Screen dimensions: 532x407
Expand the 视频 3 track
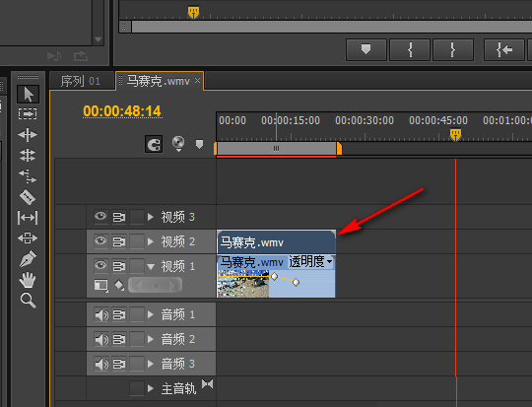coord(151,217)
